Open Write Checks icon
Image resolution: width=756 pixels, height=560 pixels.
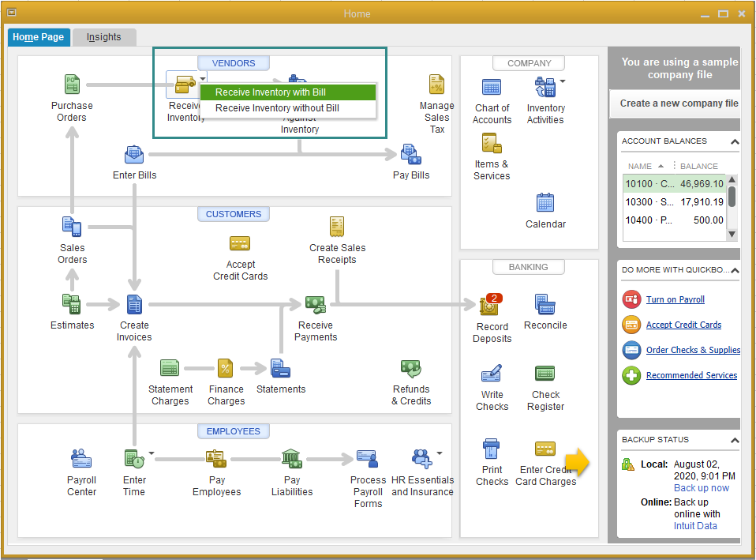492,374
